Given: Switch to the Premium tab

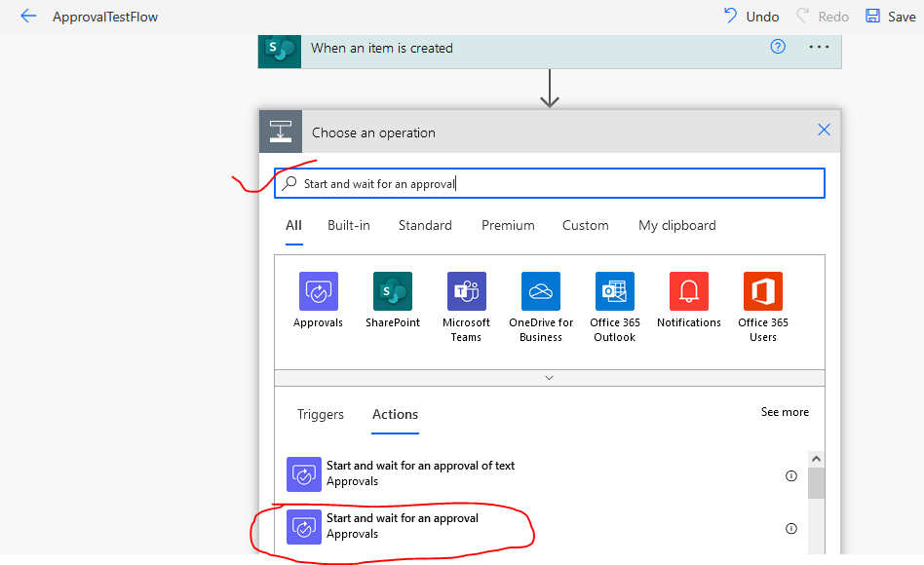Looking at the screenshot, I should coord(508,225).
